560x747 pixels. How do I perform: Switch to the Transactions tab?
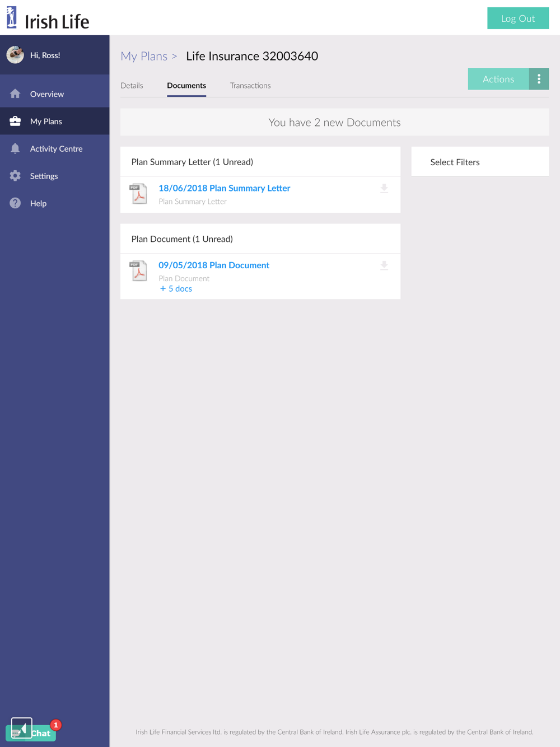point(250,86)
